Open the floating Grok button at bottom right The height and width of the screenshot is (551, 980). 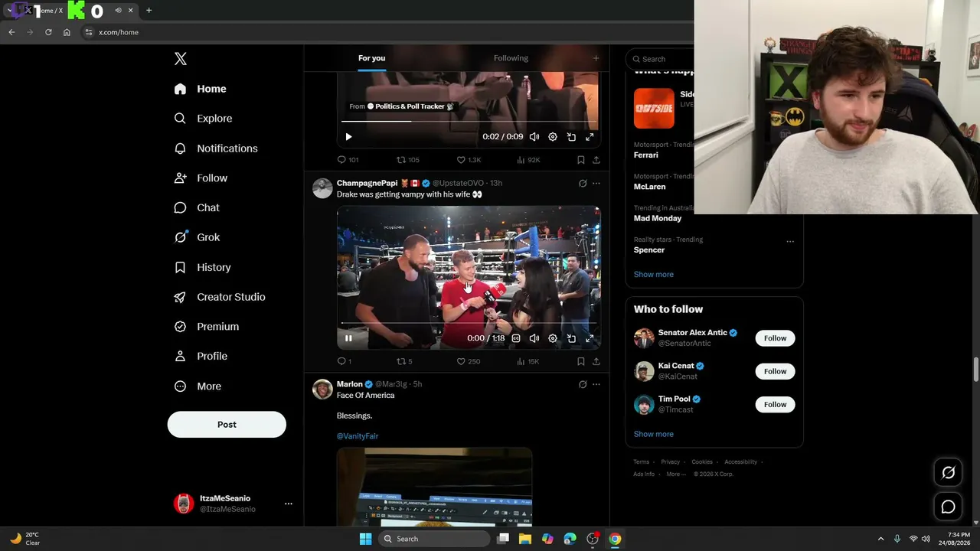(x=948, y=473)
